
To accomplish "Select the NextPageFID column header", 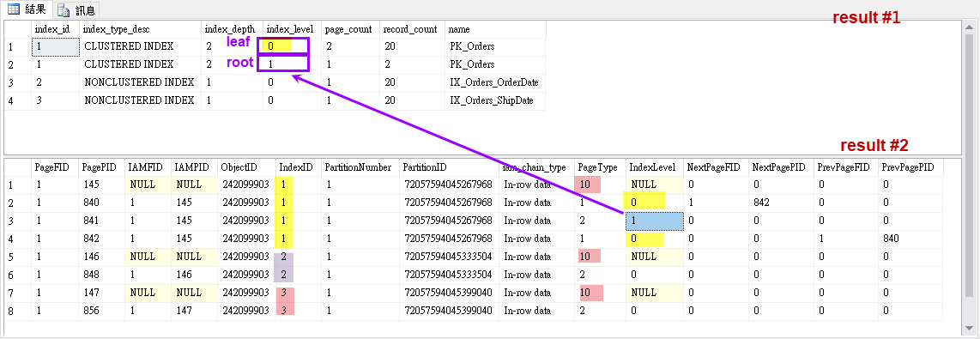I will (716, 167).
